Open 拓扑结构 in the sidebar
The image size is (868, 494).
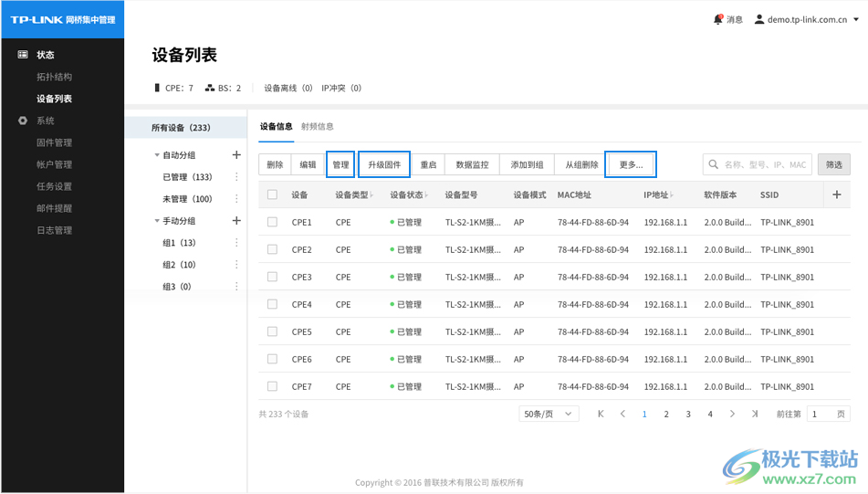click(x=54, y=77)
